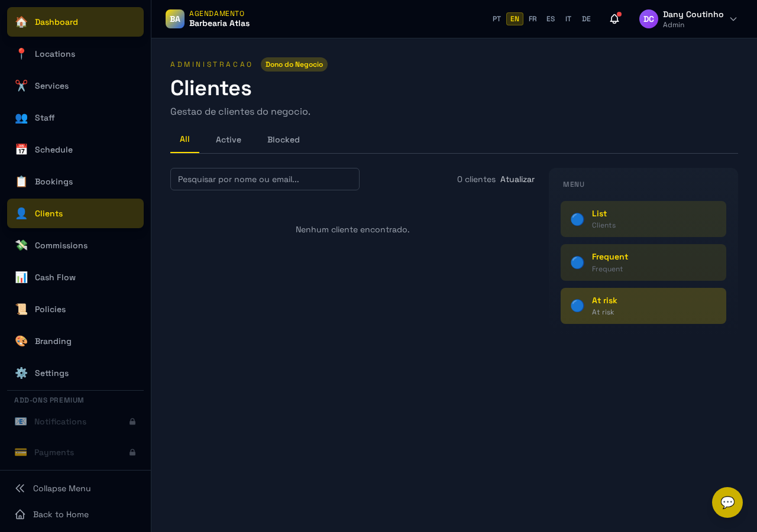Click the Atualizar refresh link

[517, 179]
